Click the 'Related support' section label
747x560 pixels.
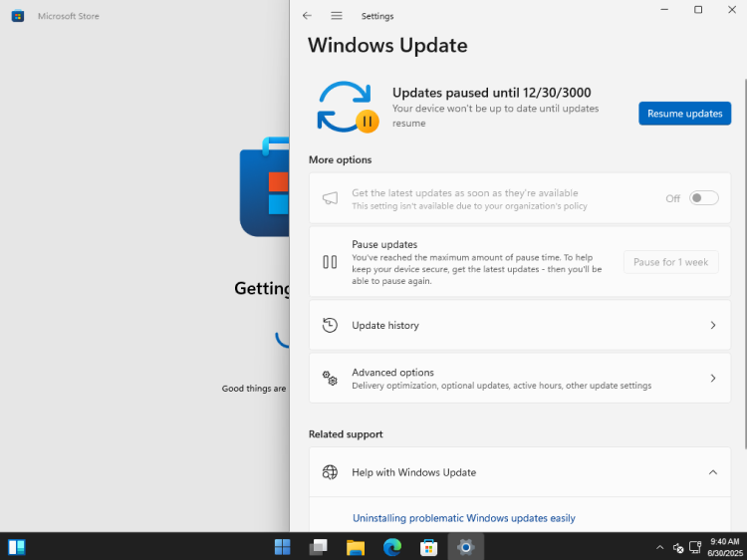(346, 434)
